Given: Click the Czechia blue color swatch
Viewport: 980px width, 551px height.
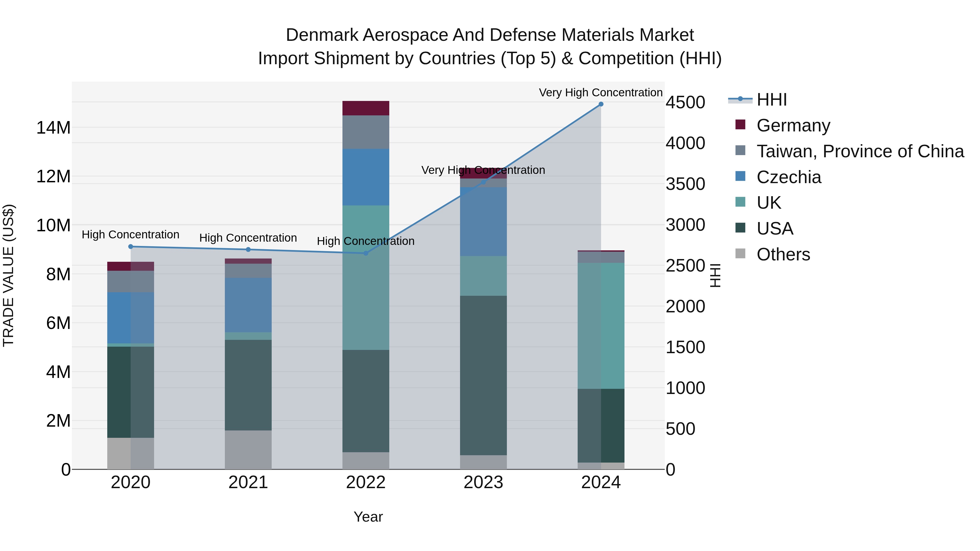Looking at the screenshot, I should (x=740, y=176).
